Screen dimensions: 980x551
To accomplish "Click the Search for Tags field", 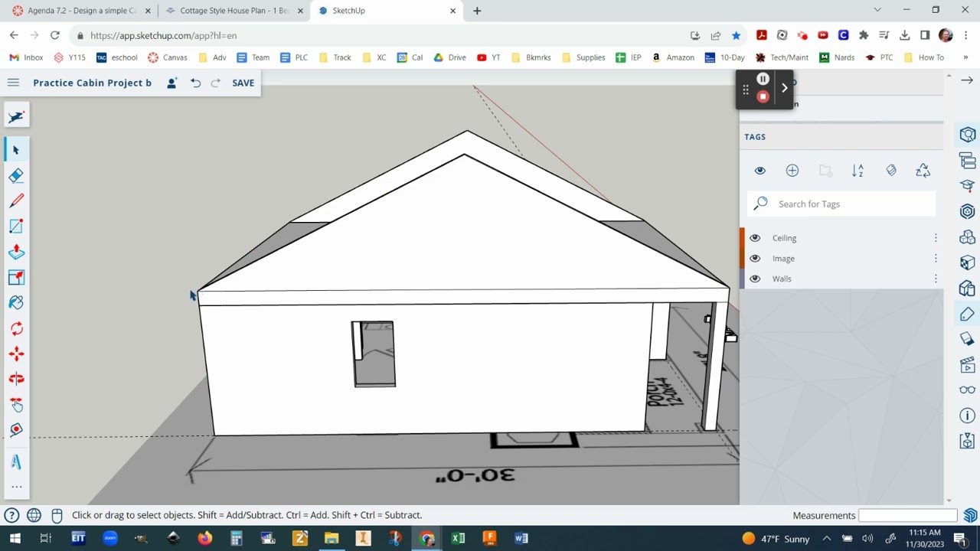I will coord(842,204).
